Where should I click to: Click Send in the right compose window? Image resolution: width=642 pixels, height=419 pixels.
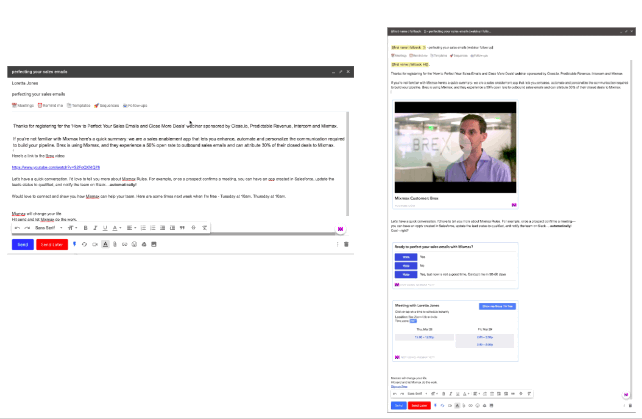point(398,405)
